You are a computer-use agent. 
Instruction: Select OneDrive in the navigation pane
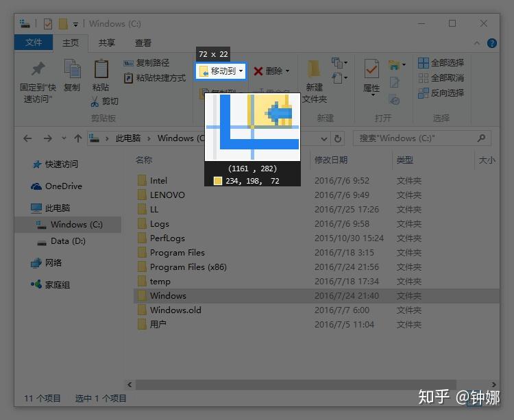(x=56, y=186)
